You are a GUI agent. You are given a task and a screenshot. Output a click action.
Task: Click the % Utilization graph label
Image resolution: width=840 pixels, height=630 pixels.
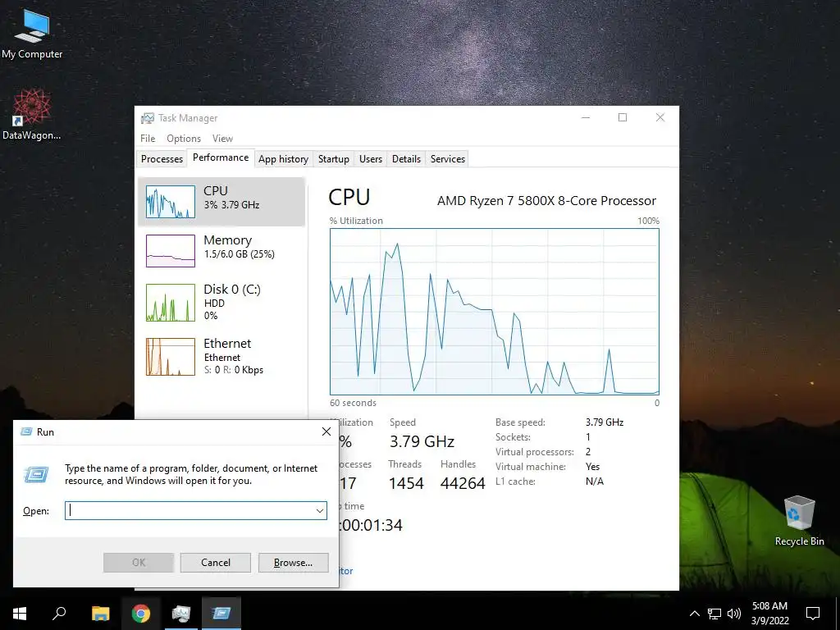coord(356,221)
